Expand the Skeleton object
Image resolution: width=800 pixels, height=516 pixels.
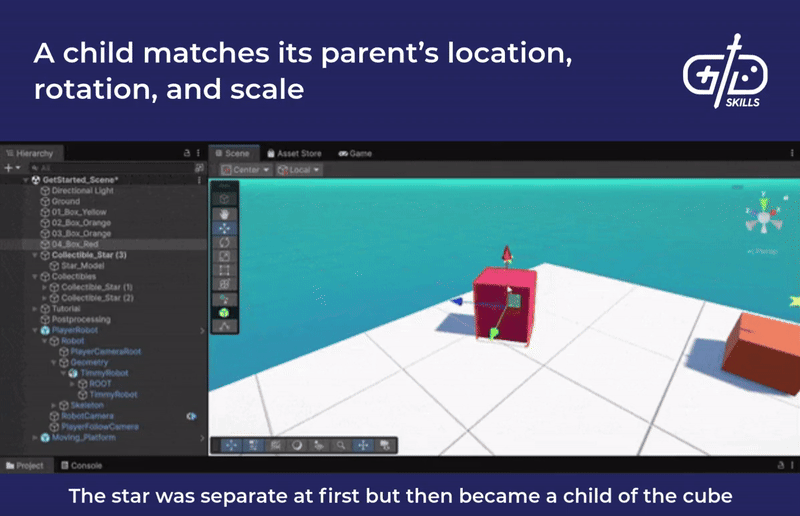[x=54, y=405]
